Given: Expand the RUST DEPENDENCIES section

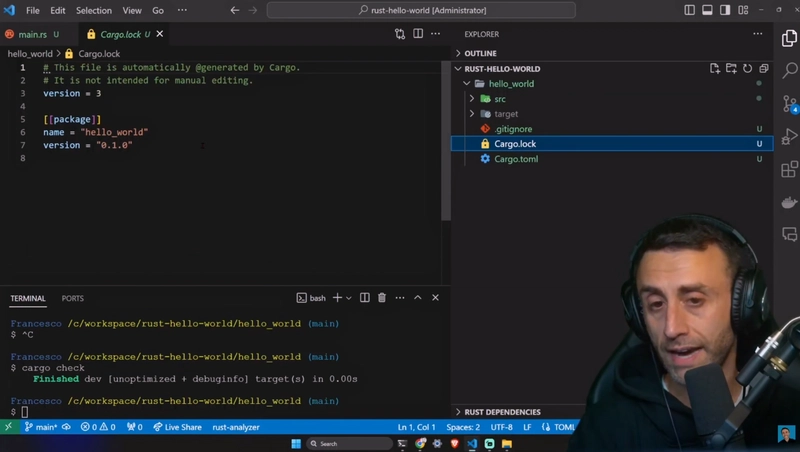Looking at the screenshot, I should (x=502, y=412).
